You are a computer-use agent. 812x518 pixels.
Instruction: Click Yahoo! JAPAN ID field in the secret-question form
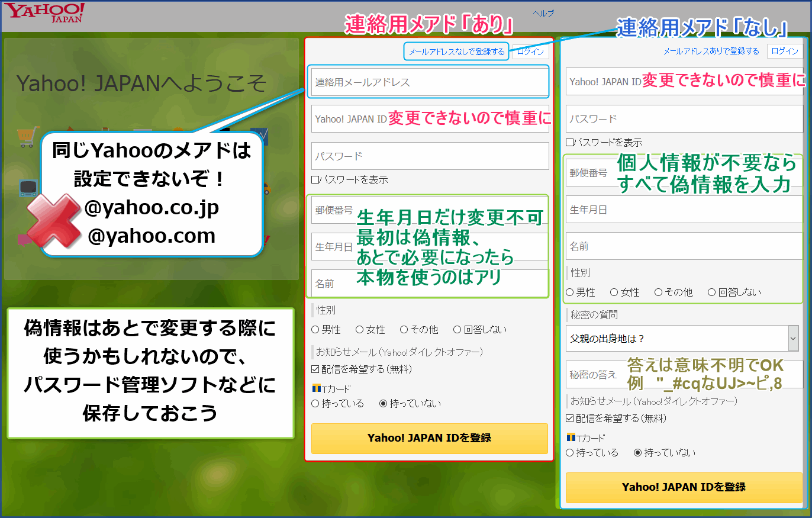[x=684, y=82]
